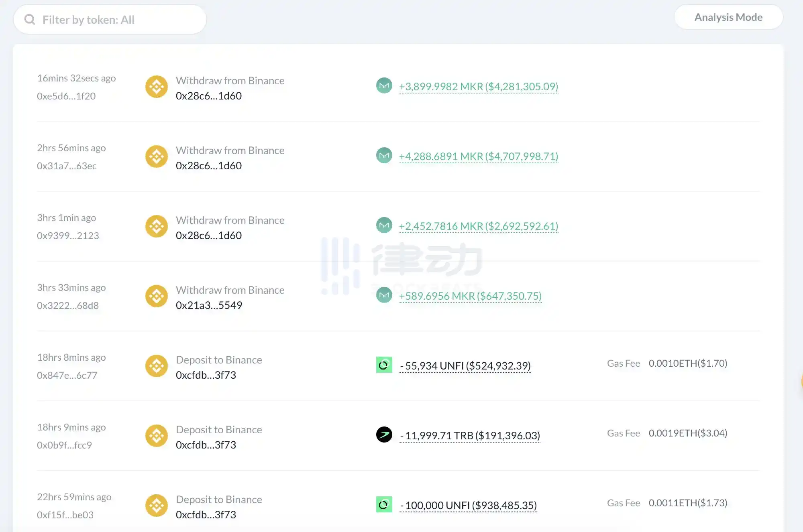Click the MKR token icon beside +589.6956 MKR
The height and width of the screenshot is (532, 803).
click(384, 295)
